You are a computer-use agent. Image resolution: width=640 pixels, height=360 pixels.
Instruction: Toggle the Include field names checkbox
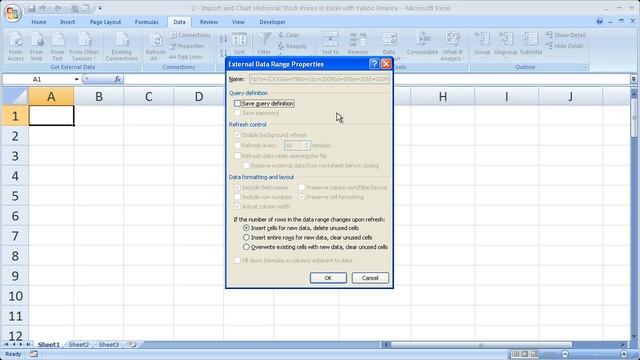(x=237, y=187)
